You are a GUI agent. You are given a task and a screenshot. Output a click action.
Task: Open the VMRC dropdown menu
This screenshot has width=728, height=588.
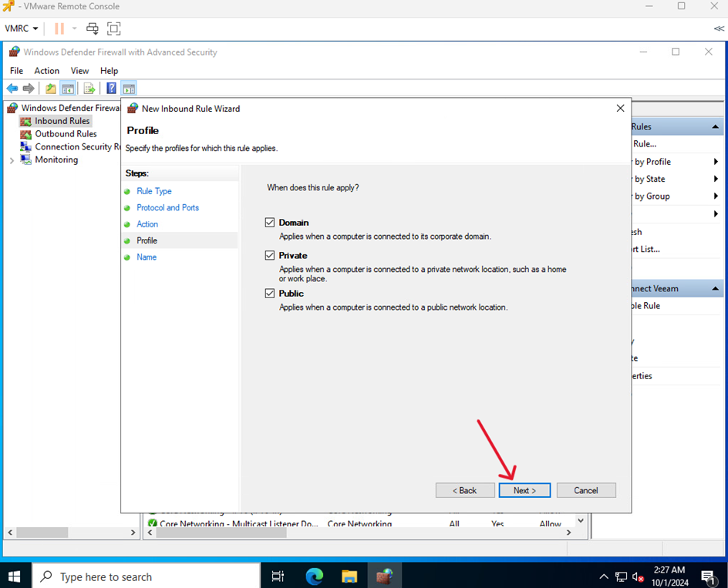click(22, 29)
